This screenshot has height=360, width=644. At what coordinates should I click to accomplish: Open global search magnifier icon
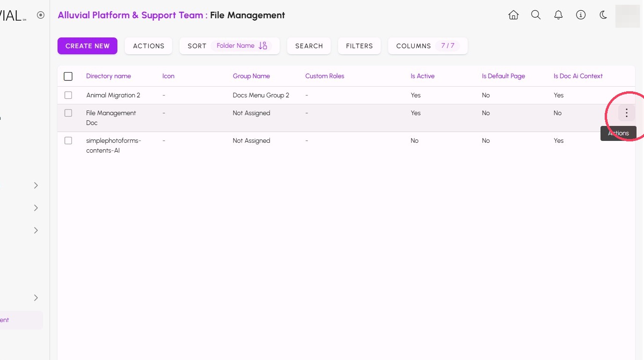[x=536, y=15]
